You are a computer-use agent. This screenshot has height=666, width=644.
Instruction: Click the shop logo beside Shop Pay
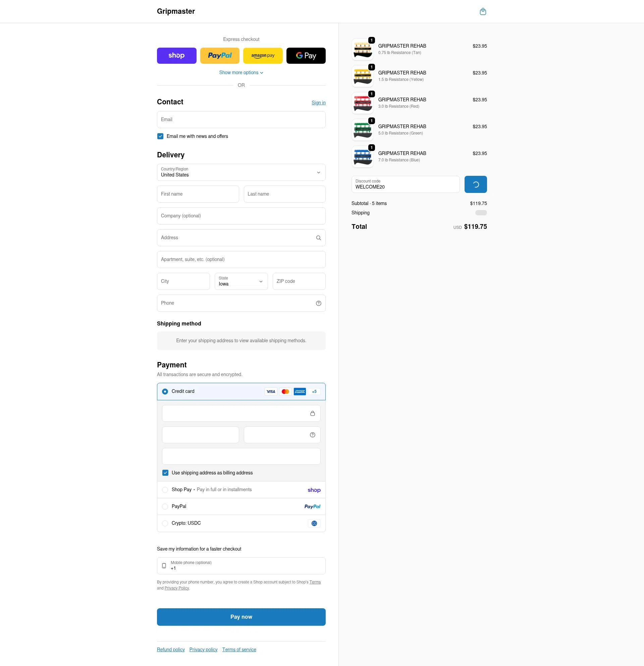pyautogui.click(x=314, y=490)
